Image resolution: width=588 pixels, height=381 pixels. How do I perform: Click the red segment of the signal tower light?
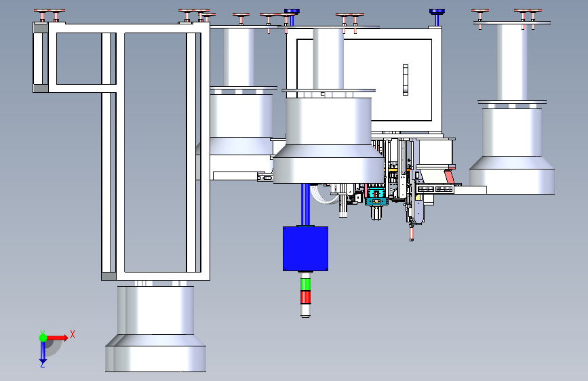[x=306, y=298]
